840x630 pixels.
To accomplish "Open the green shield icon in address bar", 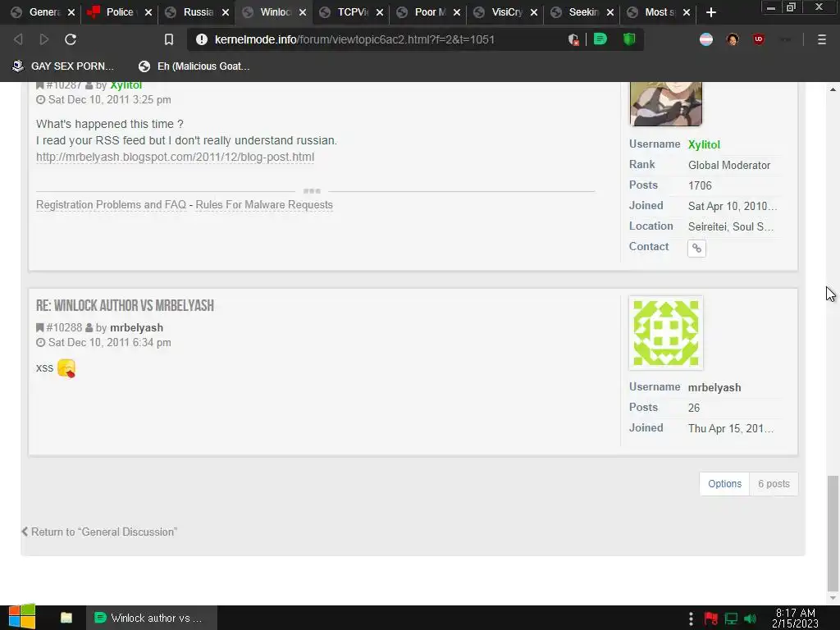I will click(629, 39).
